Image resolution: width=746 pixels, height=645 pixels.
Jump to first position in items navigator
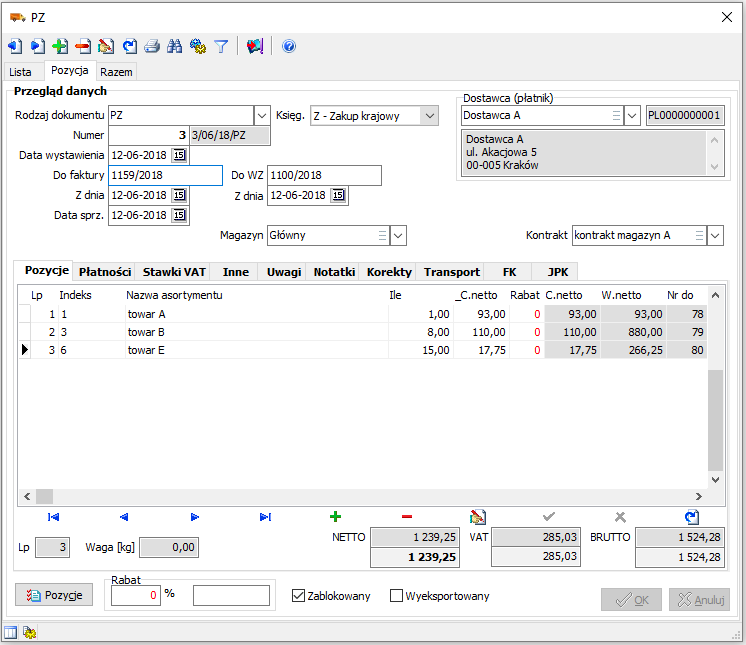pyautogui.click(x=54, y=517)
